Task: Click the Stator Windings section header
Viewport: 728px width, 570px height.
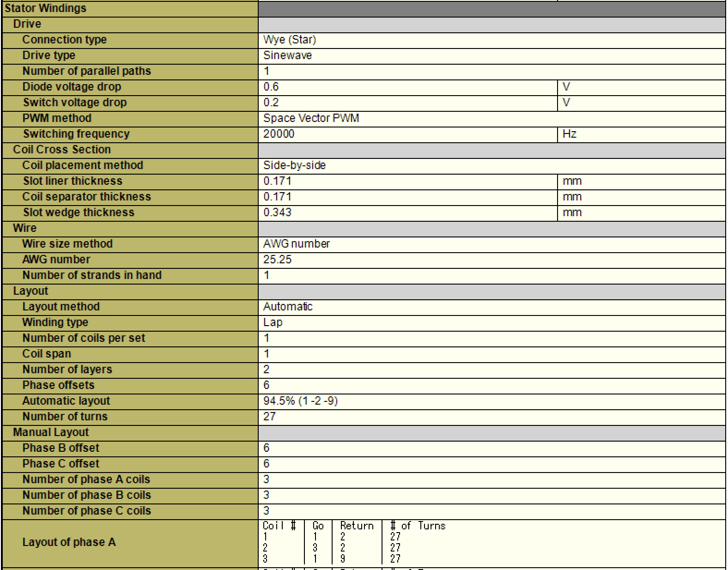Action: pos(45,8)
